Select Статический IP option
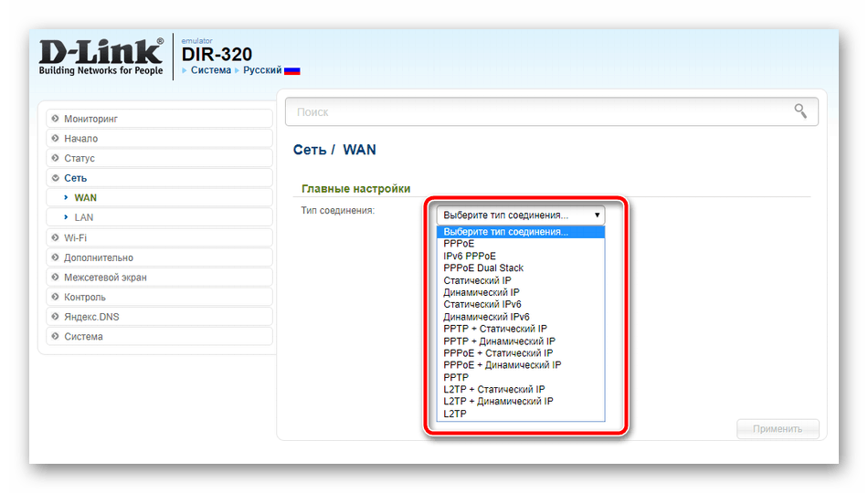Viewport: 868px width, 493px height. (x=521, y=280)
